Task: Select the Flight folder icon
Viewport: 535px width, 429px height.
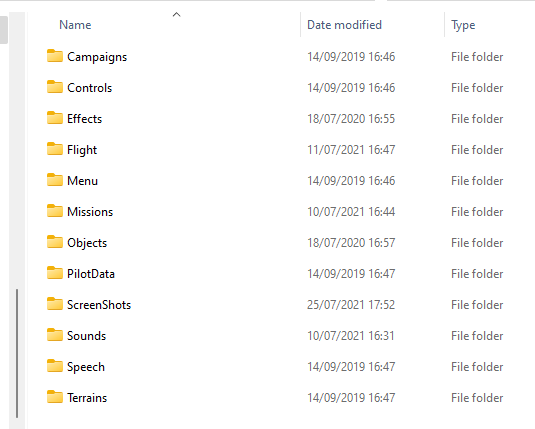Action: pos(55,149)
